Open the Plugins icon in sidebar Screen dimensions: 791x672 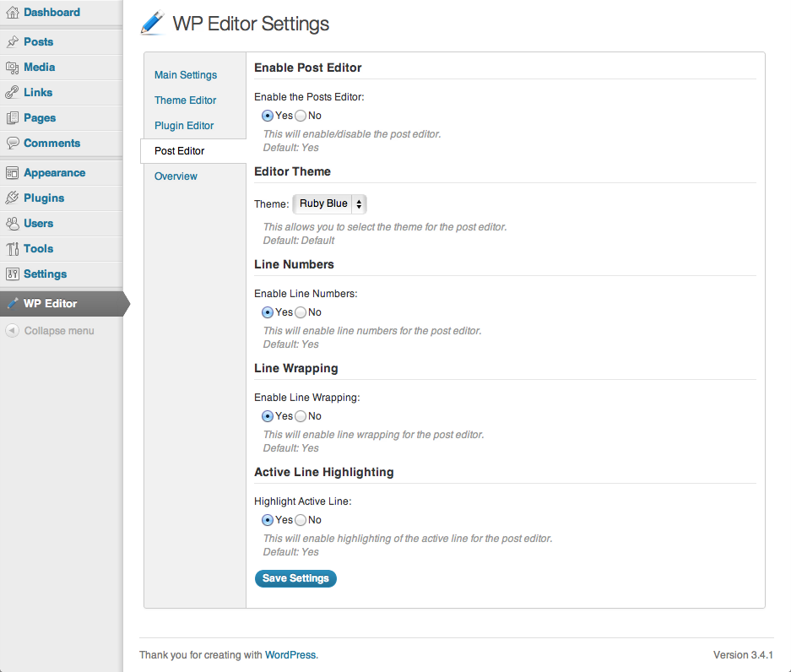click(14, 198)
